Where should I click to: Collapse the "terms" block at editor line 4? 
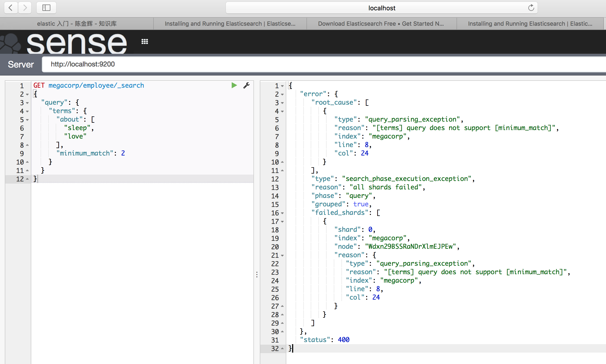pos(27,112)
